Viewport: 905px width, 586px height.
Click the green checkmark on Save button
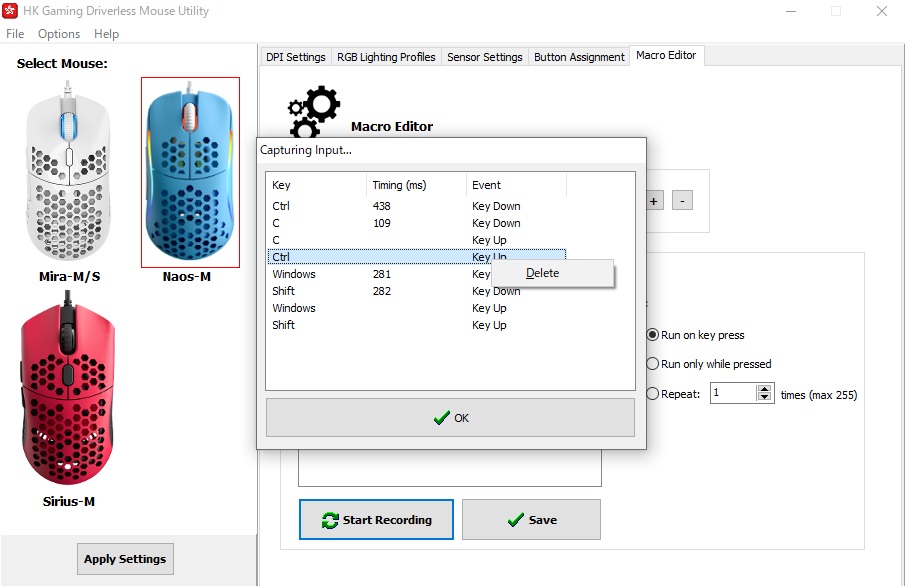coord(515,520)
